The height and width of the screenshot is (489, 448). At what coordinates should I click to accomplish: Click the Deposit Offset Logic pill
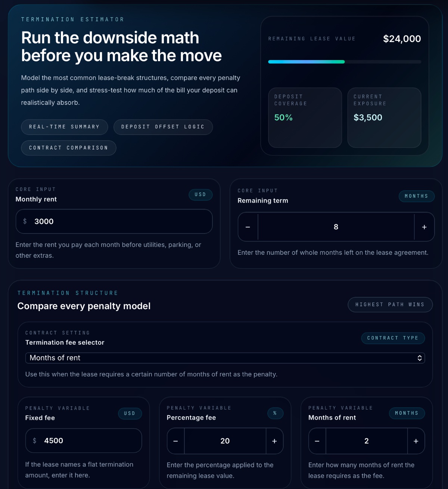click(x=163, y=127)
